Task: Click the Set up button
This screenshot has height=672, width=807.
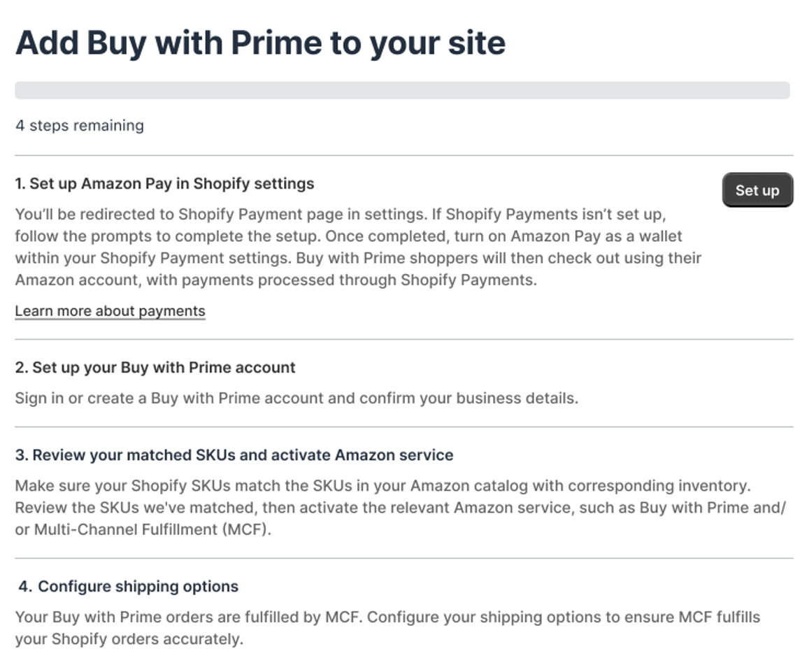Action: (x=757, y=190)
